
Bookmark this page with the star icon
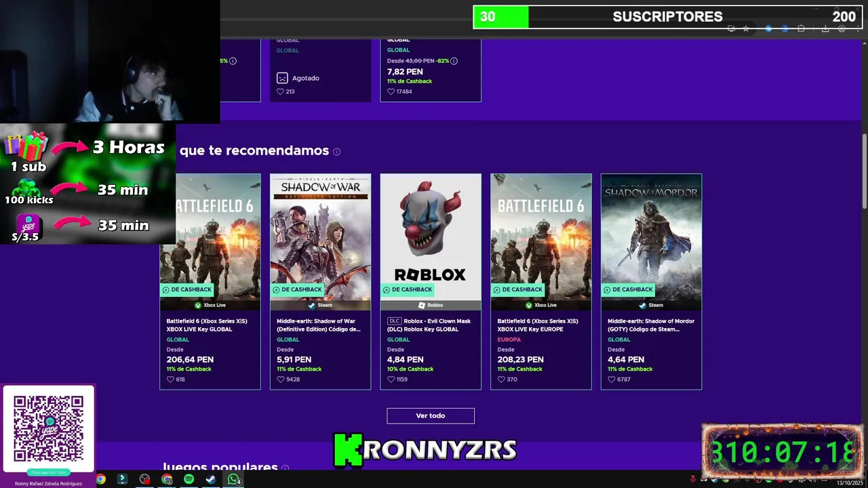coord(746,28)
